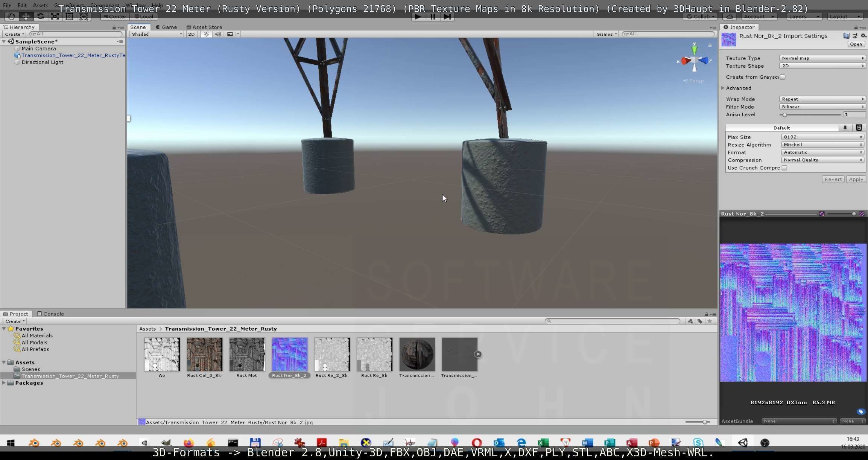Click the Revert button
Screen dimensions: 868x460
[x=833, y=180]
